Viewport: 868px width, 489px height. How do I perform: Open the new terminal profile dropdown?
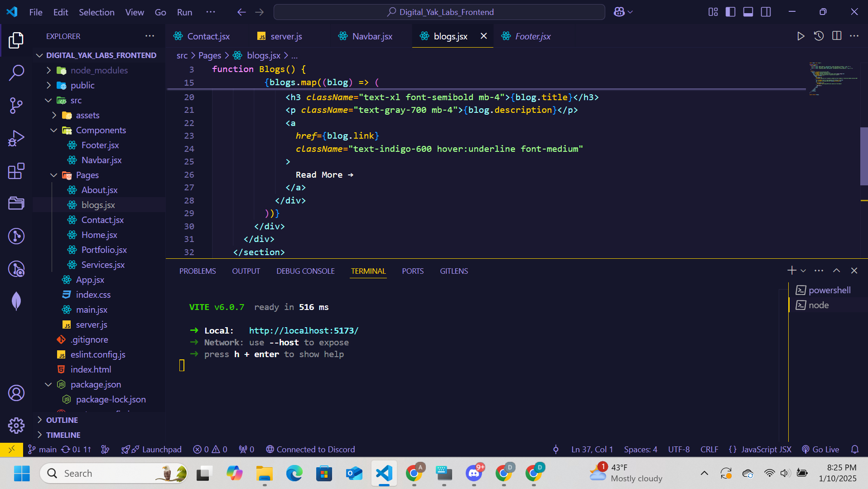click(x=803, y=271)
